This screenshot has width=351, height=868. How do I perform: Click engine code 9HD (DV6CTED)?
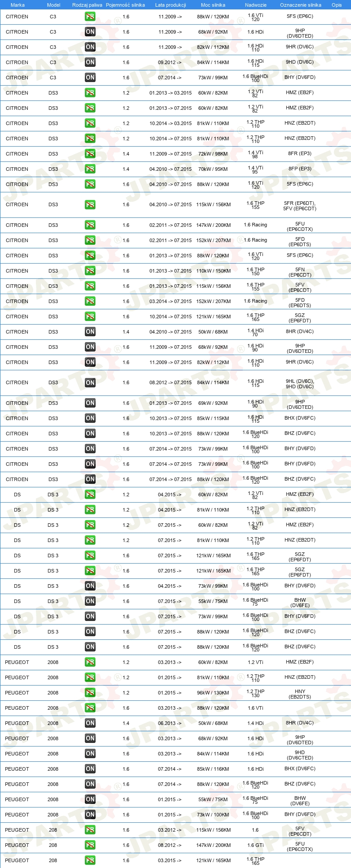coord(300,755)
